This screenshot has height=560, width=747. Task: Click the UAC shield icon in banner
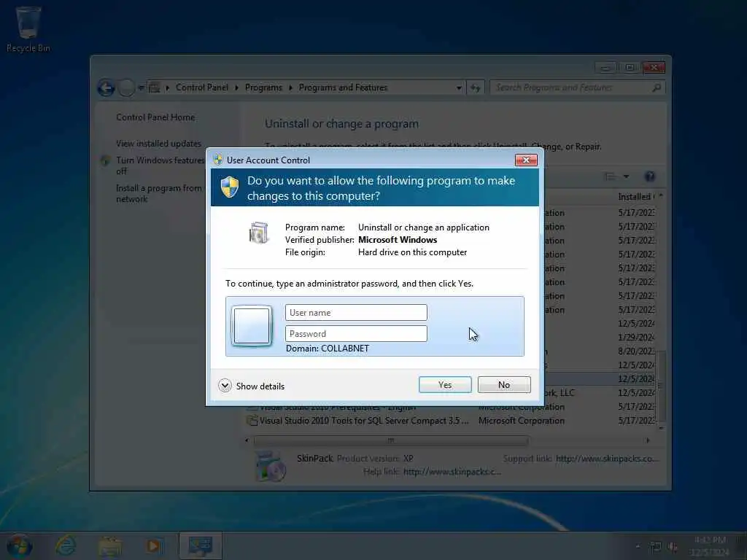coord(230,187)
